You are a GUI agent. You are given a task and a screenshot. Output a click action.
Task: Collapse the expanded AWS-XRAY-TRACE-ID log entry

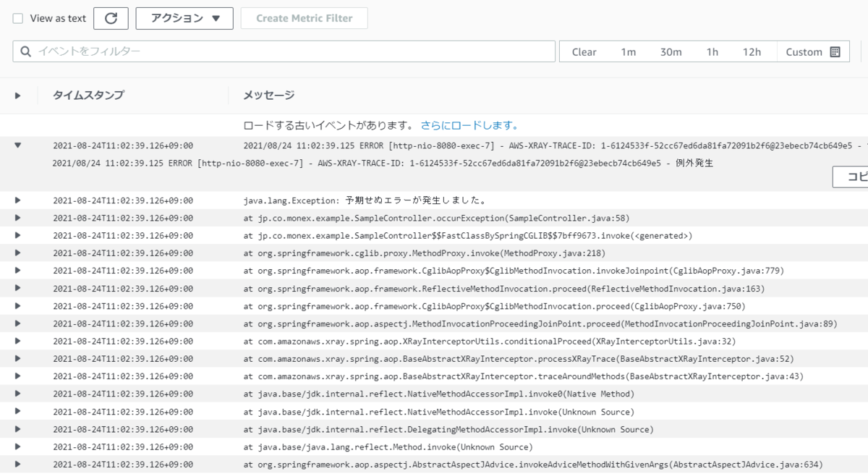pyautogui.click(x=17, y=145)
